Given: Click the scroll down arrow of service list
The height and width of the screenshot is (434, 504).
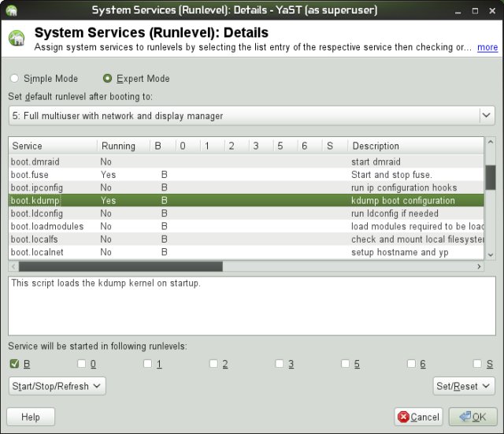Looking at the screenshot, I should [490, 254].
